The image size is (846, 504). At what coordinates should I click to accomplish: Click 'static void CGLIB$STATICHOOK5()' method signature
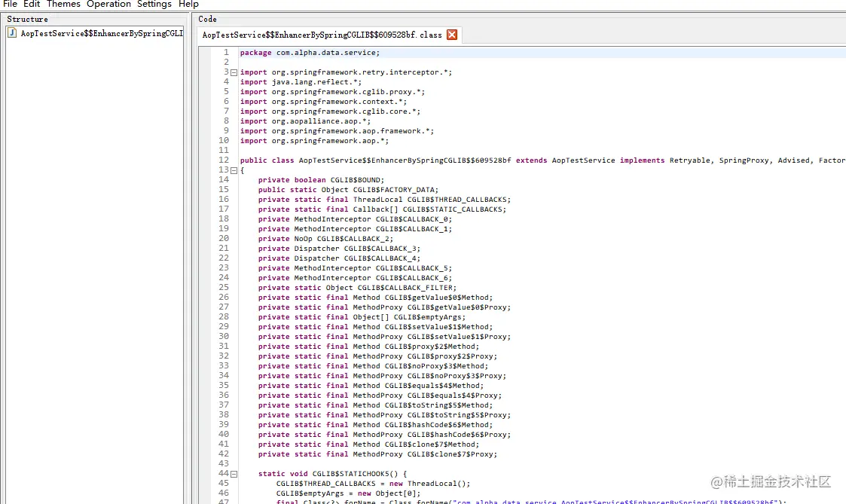click(x=332, y=474)
